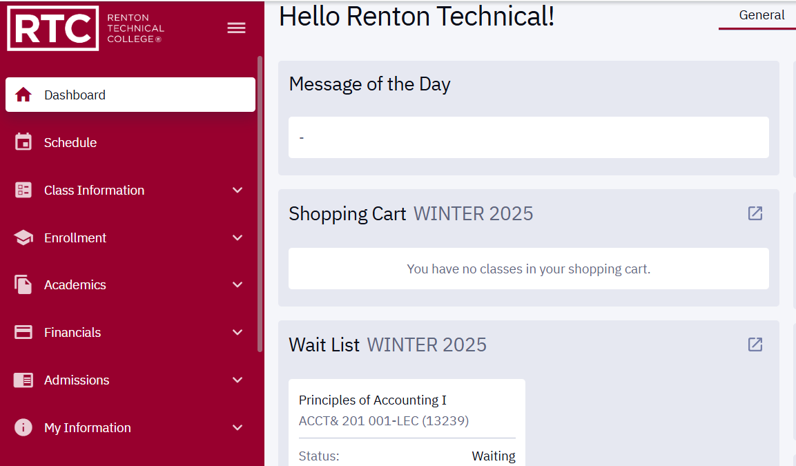Select the My Information menu label

click(87, 428)
